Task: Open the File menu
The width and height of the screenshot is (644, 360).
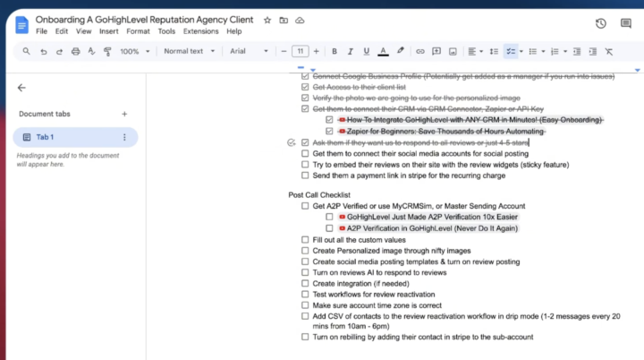Action: click(x=41, y=31)
